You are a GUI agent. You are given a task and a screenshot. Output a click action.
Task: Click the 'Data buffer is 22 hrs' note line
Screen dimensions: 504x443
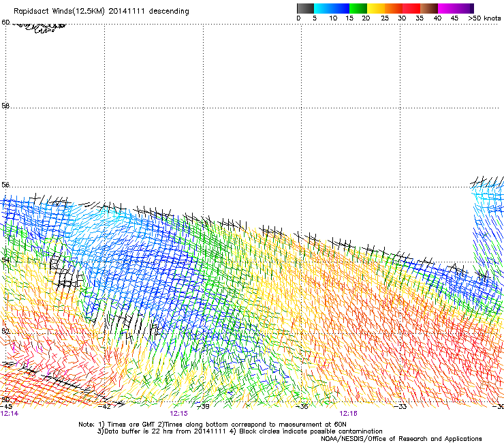[x=240, y=431]
